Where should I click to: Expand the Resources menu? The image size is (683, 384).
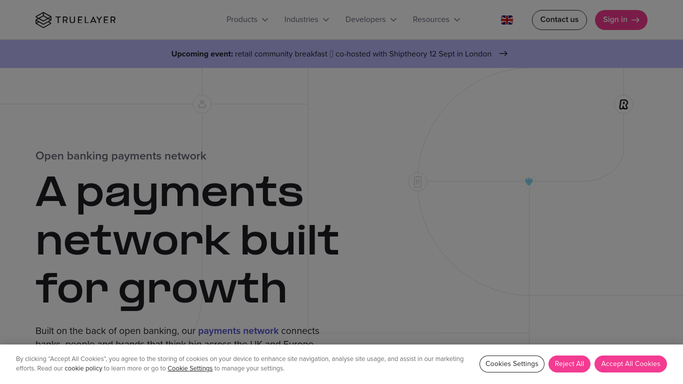click(436, 20)
